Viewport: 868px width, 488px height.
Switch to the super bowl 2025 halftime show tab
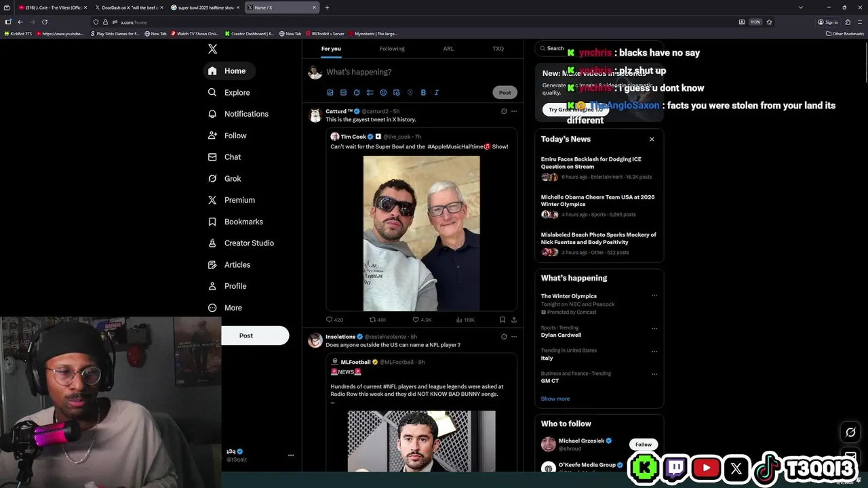(205, 7)
